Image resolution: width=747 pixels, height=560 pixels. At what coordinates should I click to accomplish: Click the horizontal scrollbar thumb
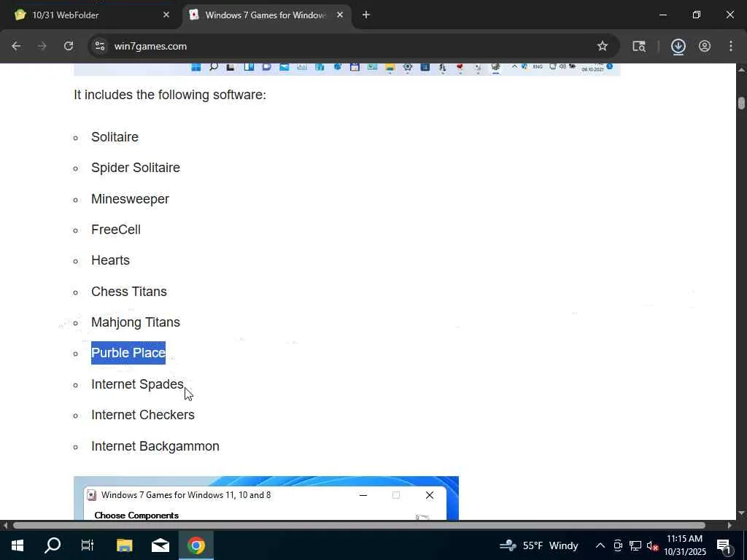tap(359, 525)
